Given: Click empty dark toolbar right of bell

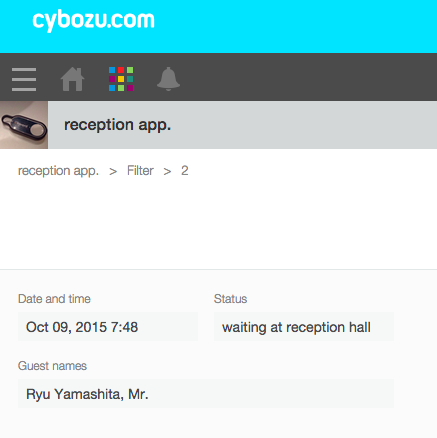Looking at the screenshot, I should pyautogui.click(x=310, y=77).
